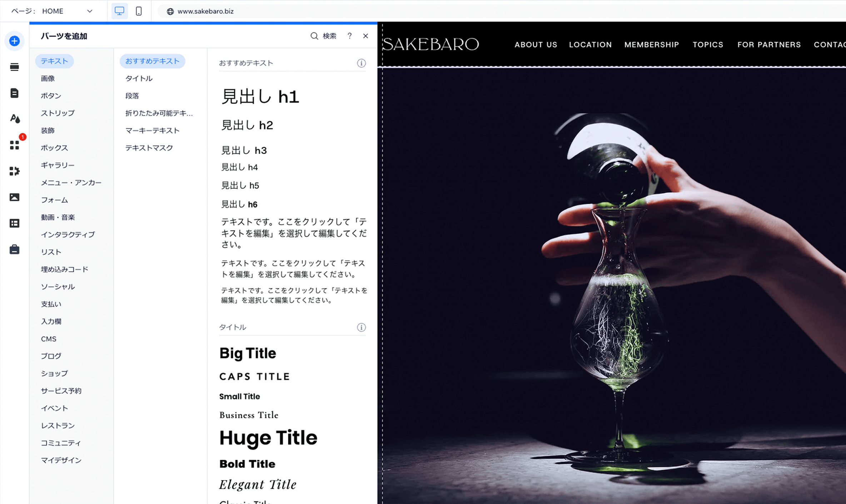This screenshot has width=846, height=504.
Task: Open the Media image icon in sidebar
Action: tap(14, 197)
